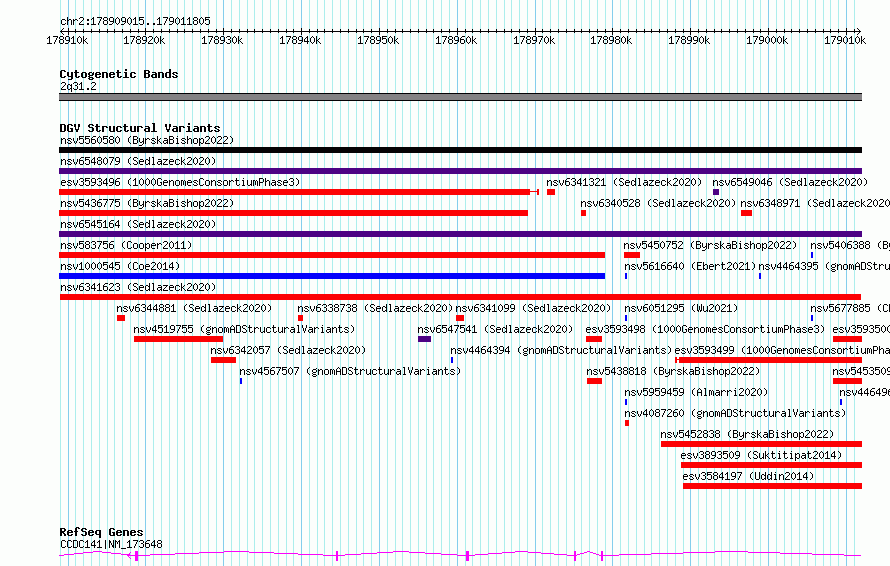Click the esv3593498 red marker
The image size is (890, 566).
(594, 339)
